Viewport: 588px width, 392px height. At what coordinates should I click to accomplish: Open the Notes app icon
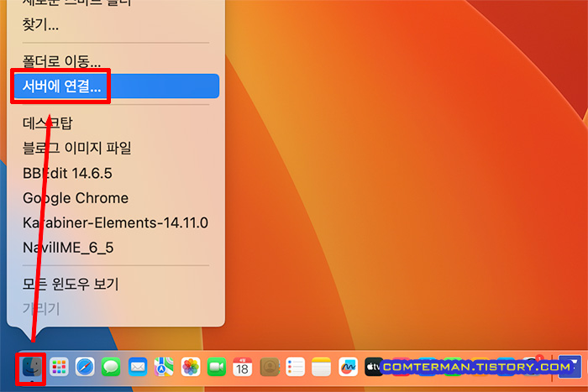pyautogui.click(x=322, y=367)
